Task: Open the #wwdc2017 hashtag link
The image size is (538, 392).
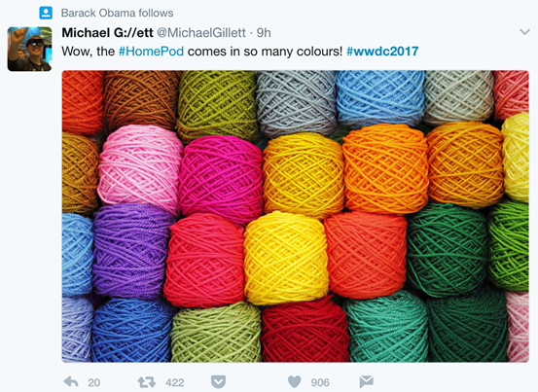Action: click(382, 52)
